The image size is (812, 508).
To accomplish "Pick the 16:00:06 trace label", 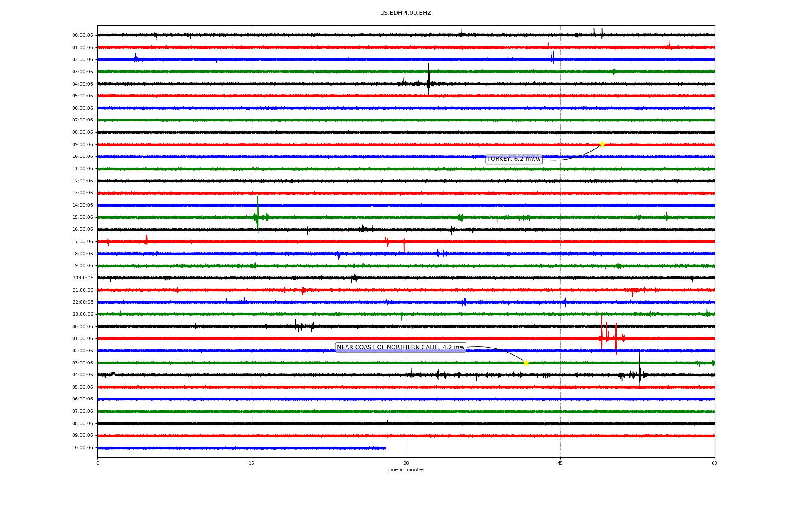I will [82, 229].
